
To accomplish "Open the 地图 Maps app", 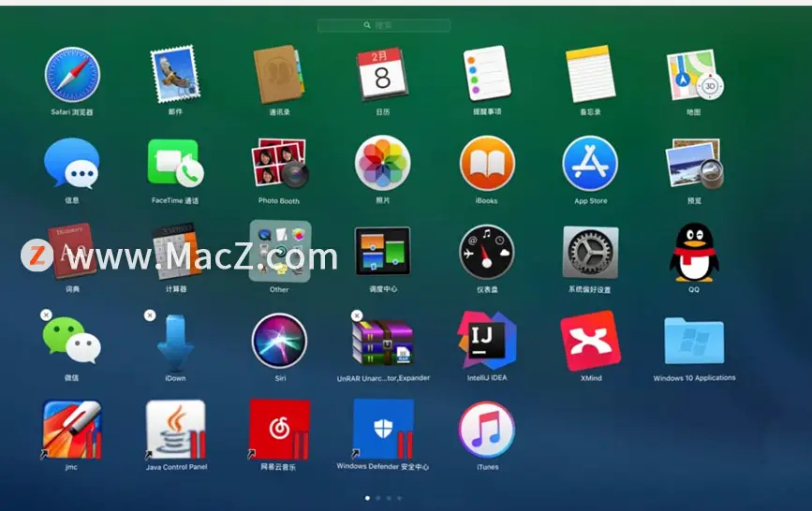I will click(694, 75).
